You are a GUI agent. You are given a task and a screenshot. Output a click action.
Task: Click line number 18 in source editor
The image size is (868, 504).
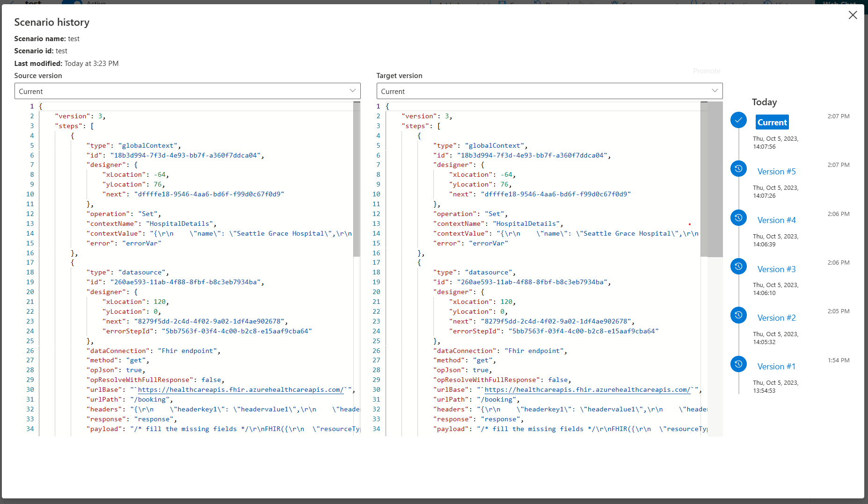(x=30, y=272)
